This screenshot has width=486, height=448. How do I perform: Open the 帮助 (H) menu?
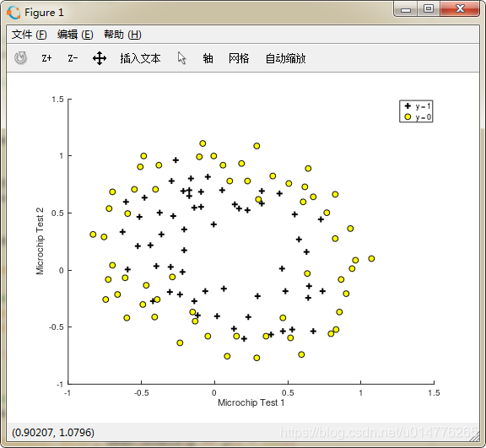(x=122, y=35)
